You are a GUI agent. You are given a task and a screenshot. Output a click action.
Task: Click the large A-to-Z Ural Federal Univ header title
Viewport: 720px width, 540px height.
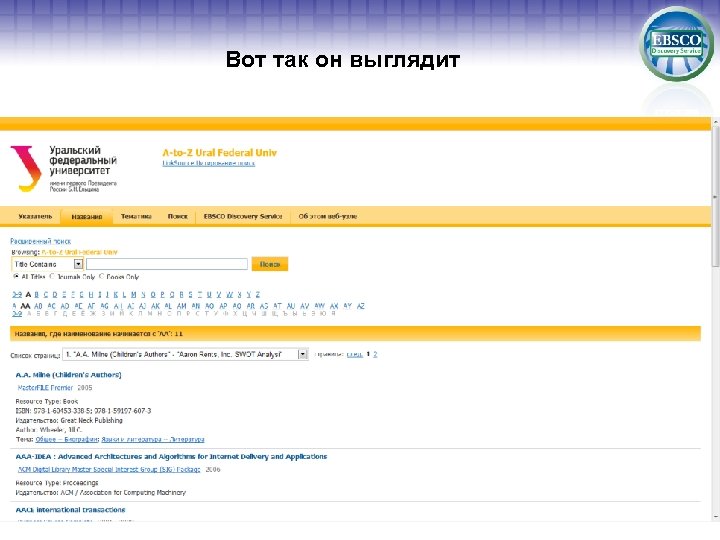(x=219, y=153)
